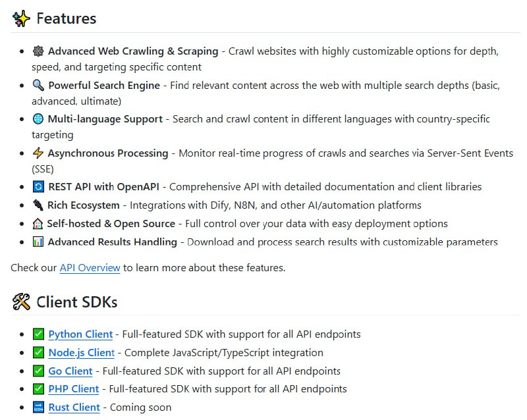This screenshot has width=527, height=420.
Task: Click the bar chart Results Handling icon
Action: coord(38,242)
